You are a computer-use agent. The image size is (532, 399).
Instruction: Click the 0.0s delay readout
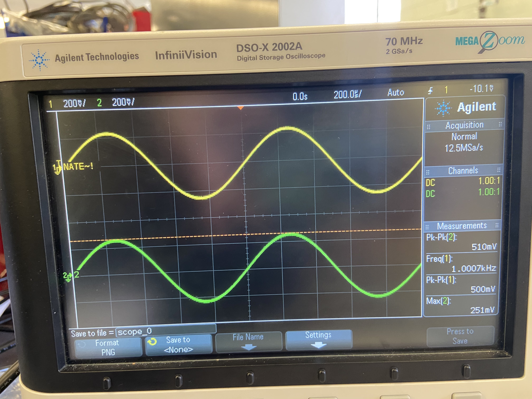(300, 96)
